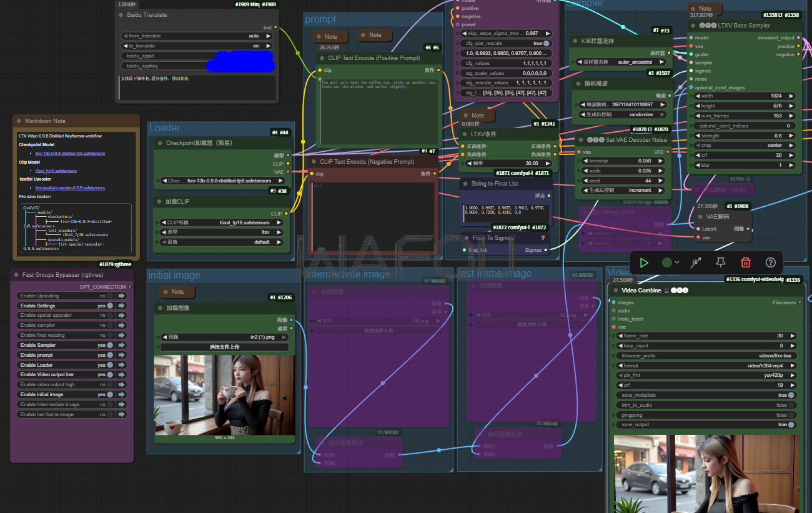Image resolution: width=812 pixels, height=513 pixels.
Task: Click the yellow question mark on Float To Sigmas
Action: click(543, 237)
